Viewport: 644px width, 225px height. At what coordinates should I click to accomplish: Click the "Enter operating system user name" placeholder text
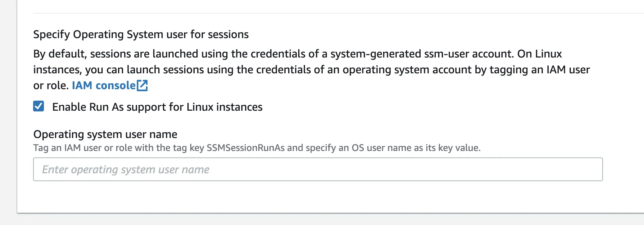tap(126, 170)
